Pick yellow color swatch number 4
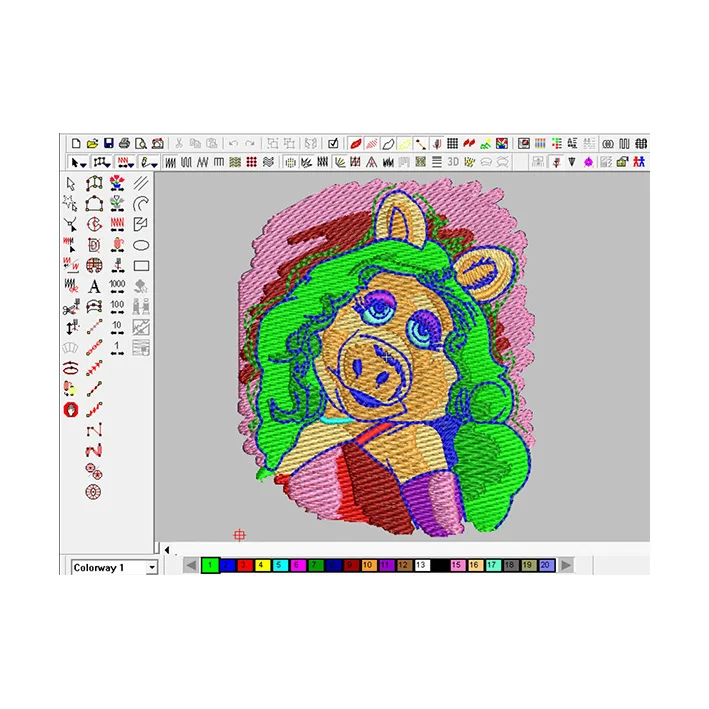709x709 pixels. coord(262,565)
